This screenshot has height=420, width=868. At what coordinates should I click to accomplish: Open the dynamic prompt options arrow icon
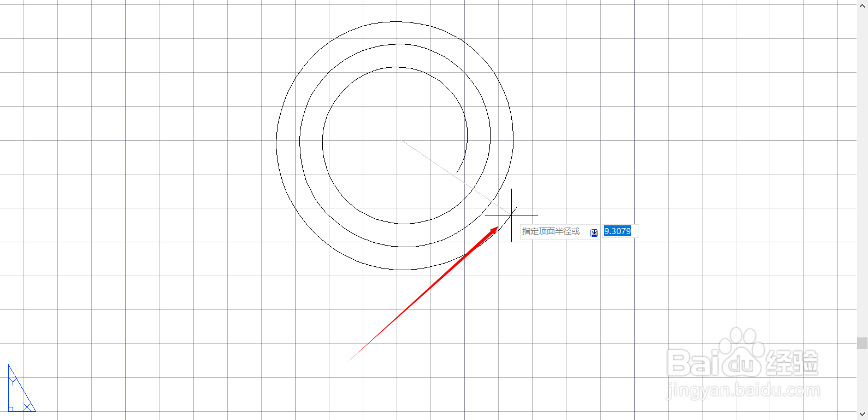coord(594,232)
